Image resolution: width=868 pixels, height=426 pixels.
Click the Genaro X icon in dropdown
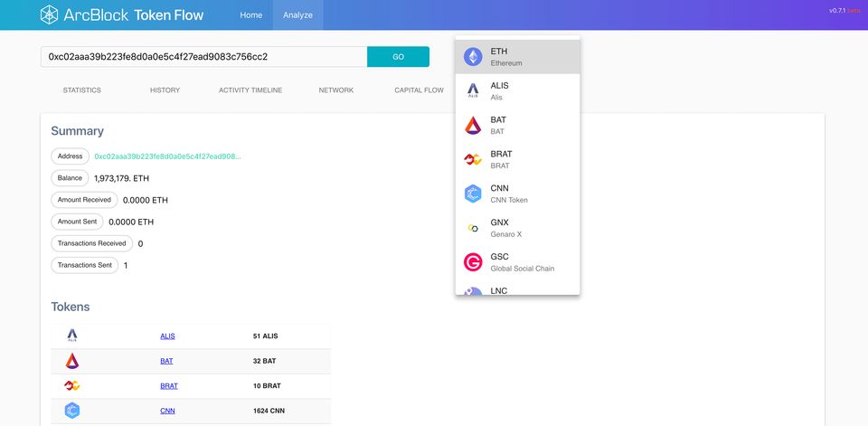pyautogui.click(x=473, y=228)
